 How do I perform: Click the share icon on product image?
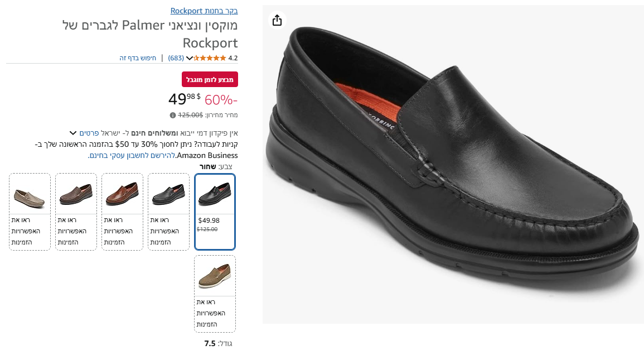277,21
